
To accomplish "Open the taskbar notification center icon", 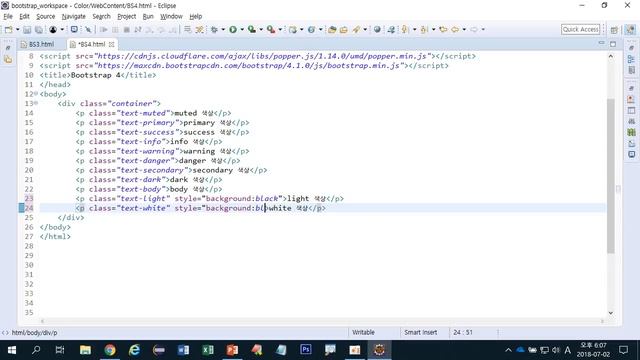I will 623,350.
